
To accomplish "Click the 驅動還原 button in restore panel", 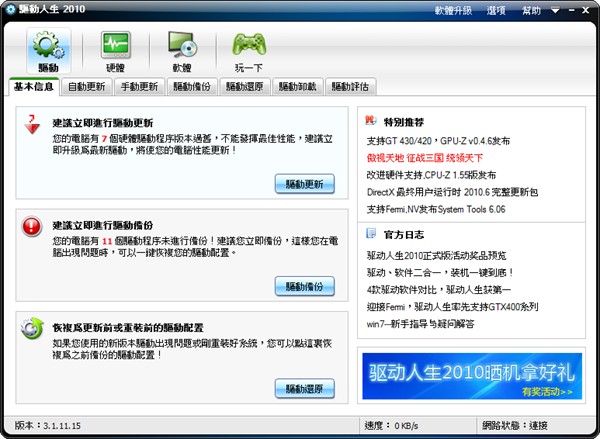I will coord(305,389).
